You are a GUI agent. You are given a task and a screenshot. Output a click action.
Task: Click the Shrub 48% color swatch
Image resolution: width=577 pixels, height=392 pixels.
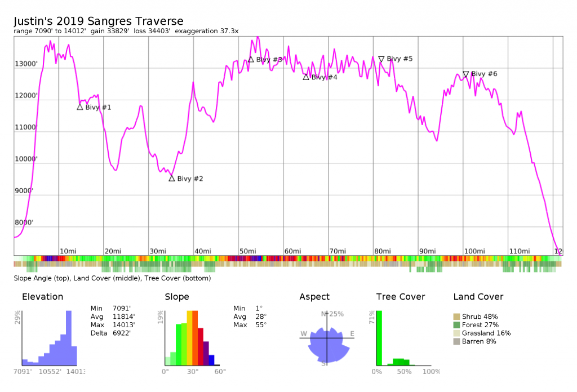point(457,317)
